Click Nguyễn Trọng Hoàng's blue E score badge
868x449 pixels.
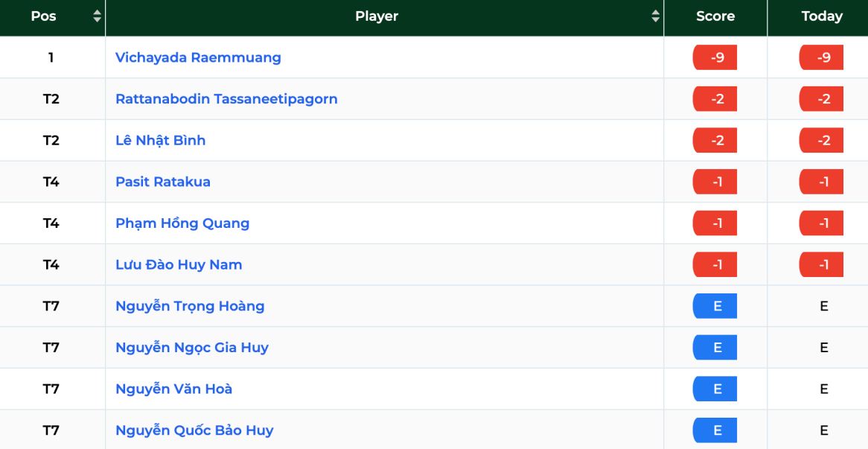pos(715,306)
